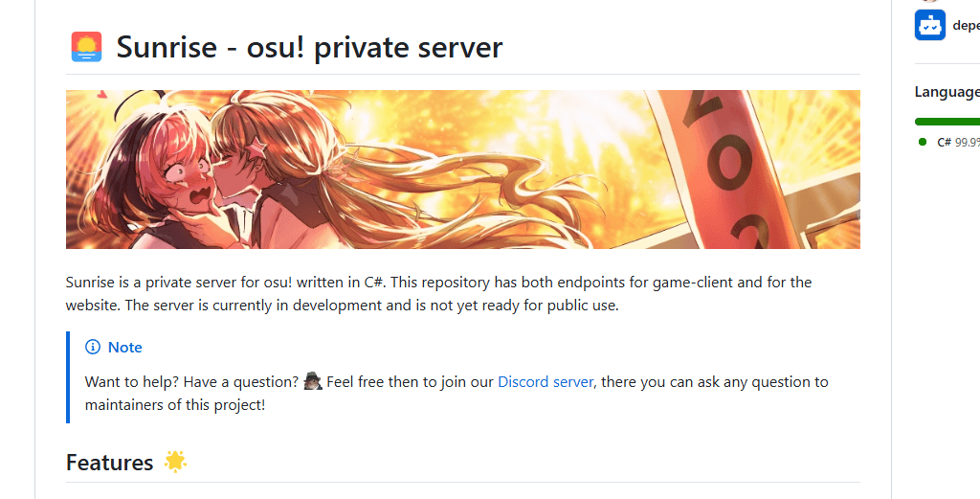Open the Discord server link
980x499 pixels.
click(546, 381)
